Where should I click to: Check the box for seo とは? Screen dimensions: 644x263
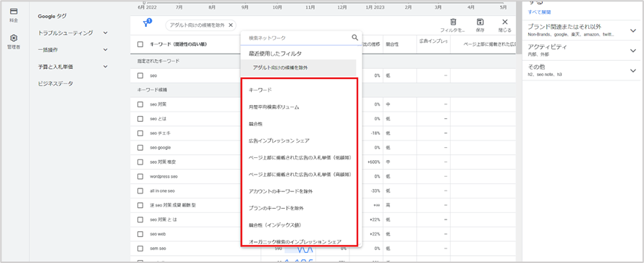[140, 119]
